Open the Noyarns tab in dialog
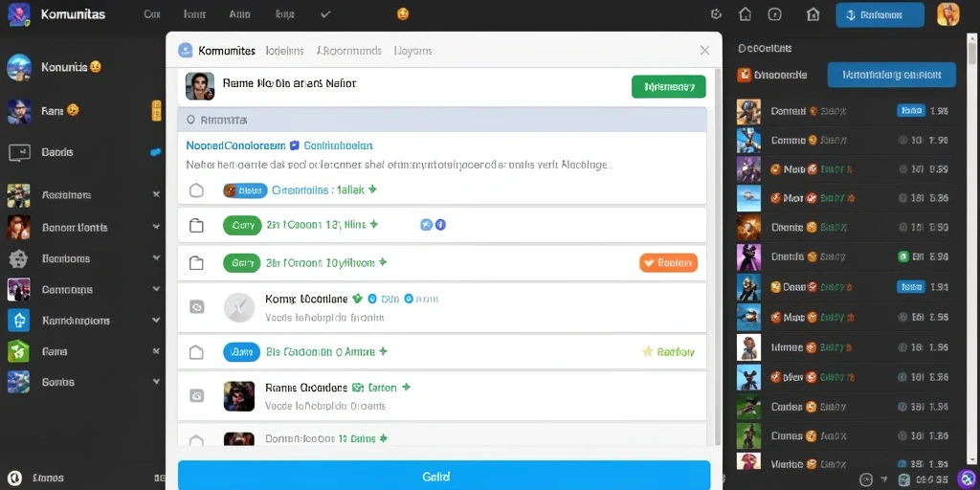This screenshot has width=980, height=490. (x=413, y=51)
